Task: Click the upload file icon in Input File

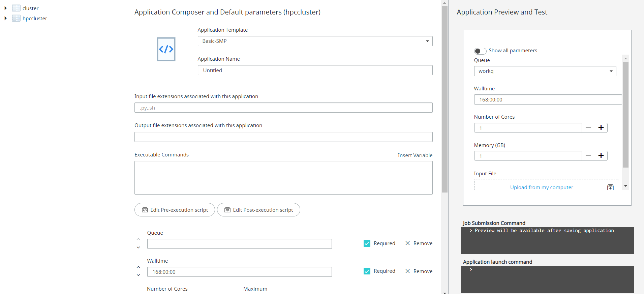Action: pos(610,187)
